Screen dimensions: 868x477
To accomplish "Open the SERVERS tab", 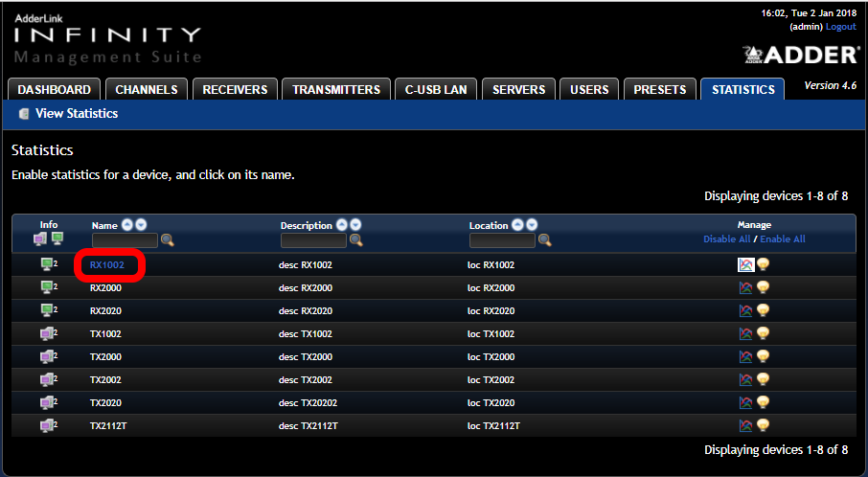I will pos(518,90).
